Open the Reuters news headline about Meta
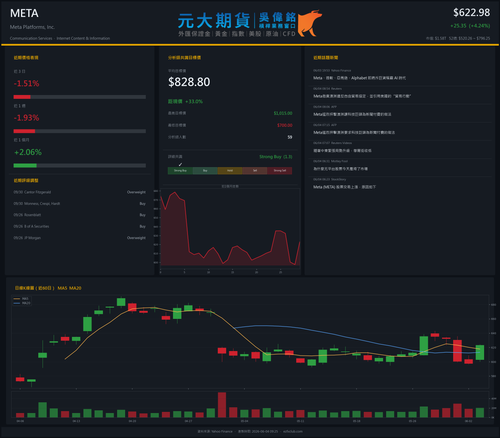The width and height of the screenshot is (500, 438). (x=362, y=96)
